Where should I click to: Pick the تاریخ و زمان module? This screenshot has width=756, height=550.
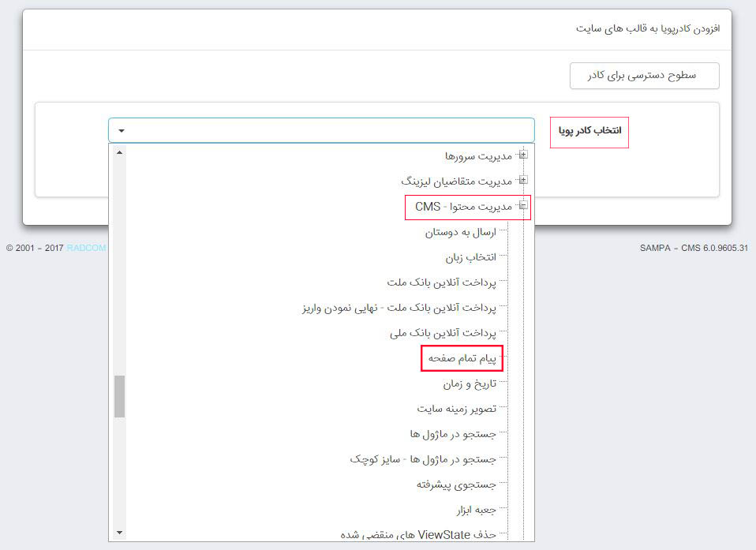point(468,383)
